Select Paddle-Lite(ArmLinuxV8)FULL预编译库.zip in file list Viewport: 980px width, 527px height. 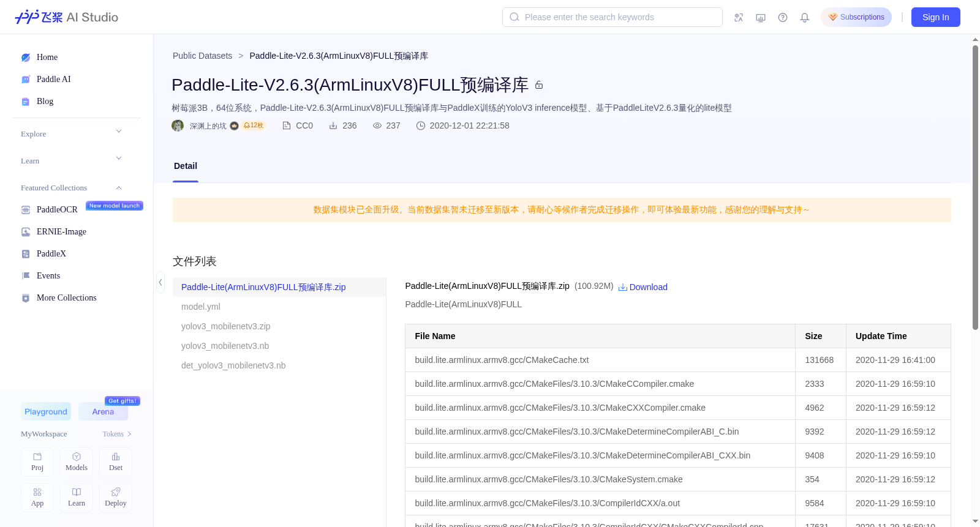coord(279,287)
